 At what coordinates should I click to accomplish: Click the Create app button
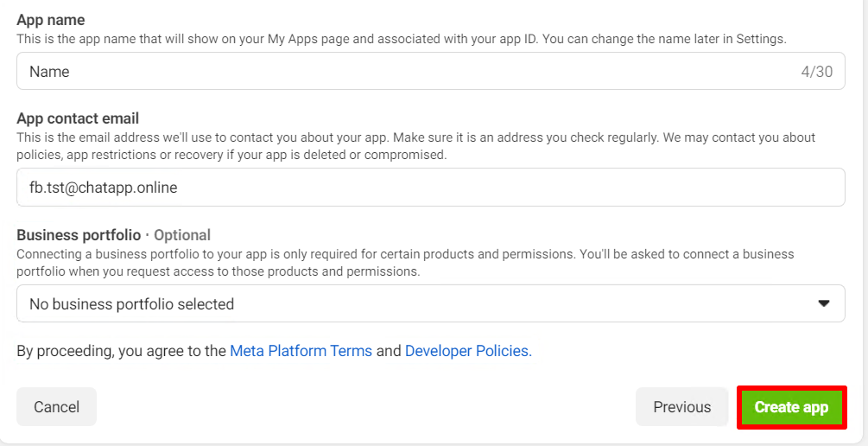[x=791, y=407]
